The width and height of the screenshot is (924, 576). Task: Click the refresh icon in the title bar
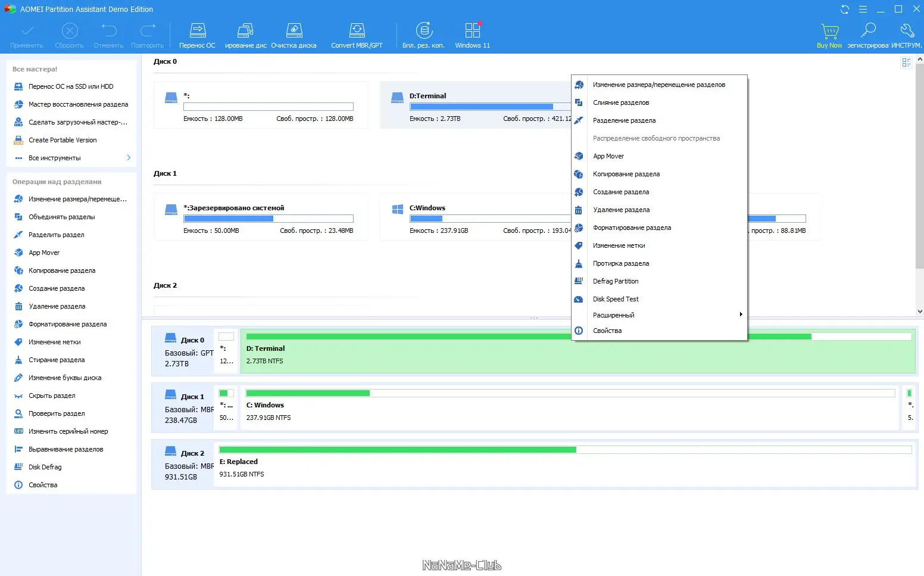coord(845,9)
